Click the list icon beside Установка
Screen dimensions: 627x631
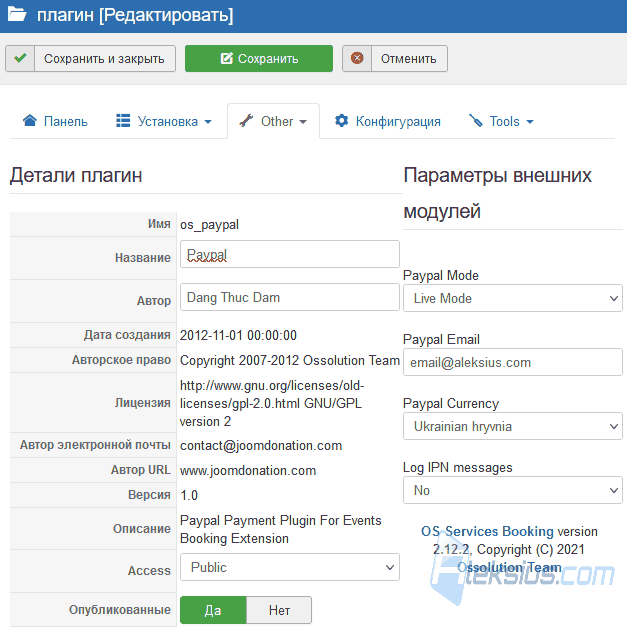(x=123, y=120)
